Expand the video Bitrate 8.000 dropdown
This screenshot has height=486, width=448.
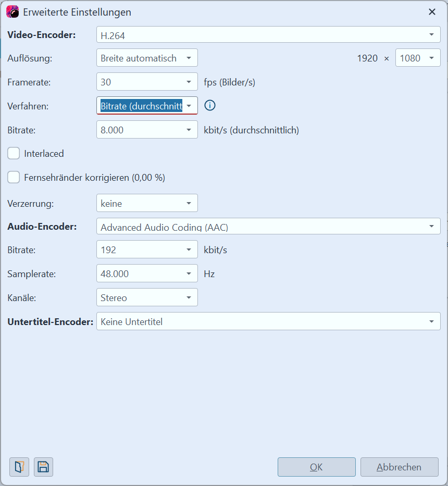click(x=147, y=130)
